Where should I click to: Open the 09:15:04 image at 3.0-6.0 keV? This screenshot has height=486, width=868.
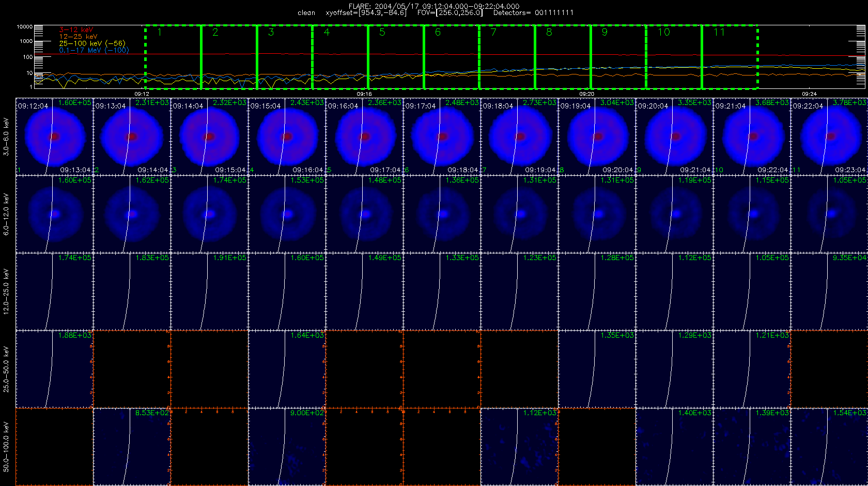click(287, 136)
